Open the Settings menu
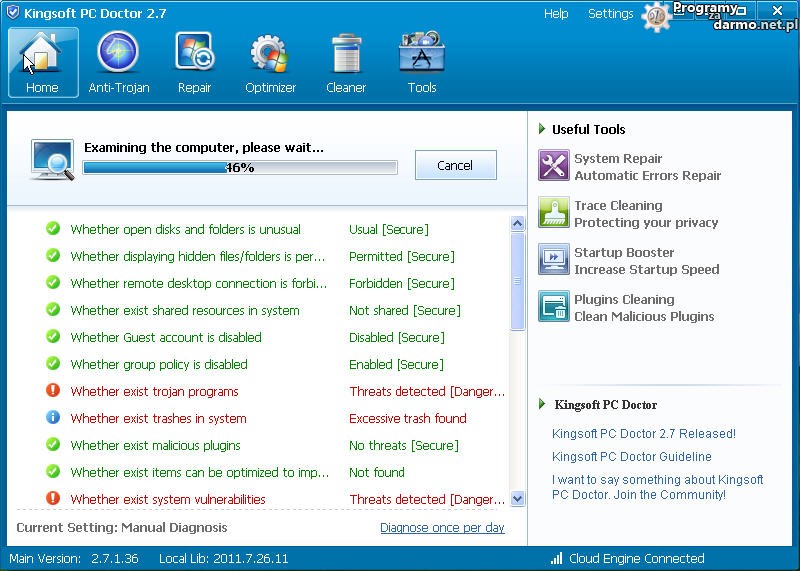This screenshot has width=800, height=571. (610, 14)
